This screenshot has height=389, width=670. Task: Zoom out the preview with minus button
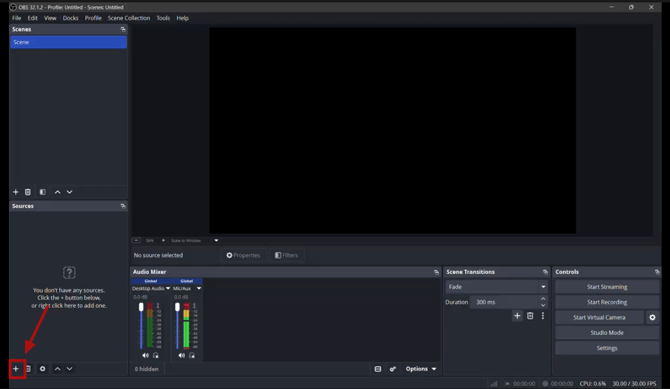click(136, 240)
